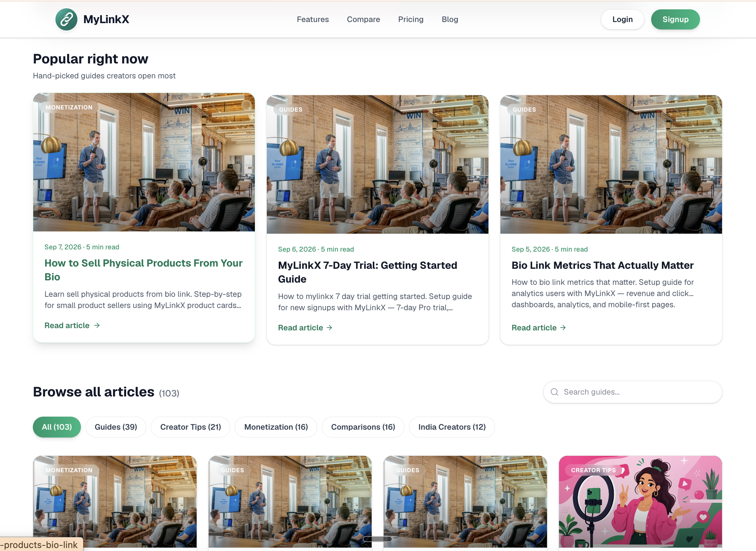Click the 'Sep 7, 2026 · 5 min read' date line

[x=82, y=247]
